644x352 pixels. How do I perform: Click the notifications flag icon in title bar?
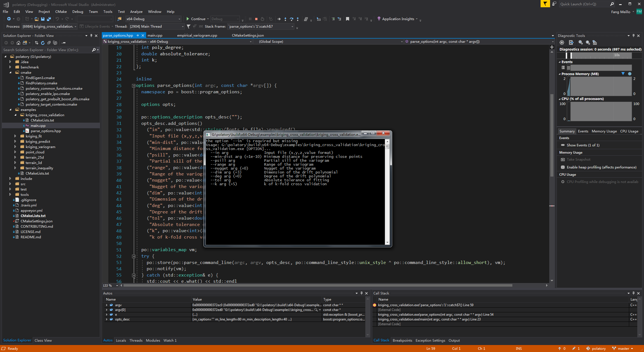coord(545,4)
